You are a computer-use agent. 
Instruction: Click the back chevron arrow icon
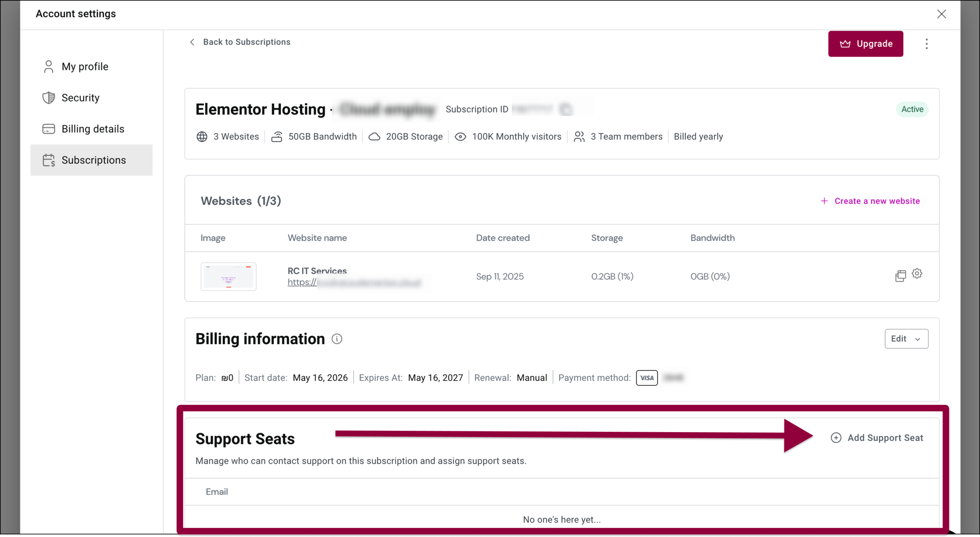(192, 42)
